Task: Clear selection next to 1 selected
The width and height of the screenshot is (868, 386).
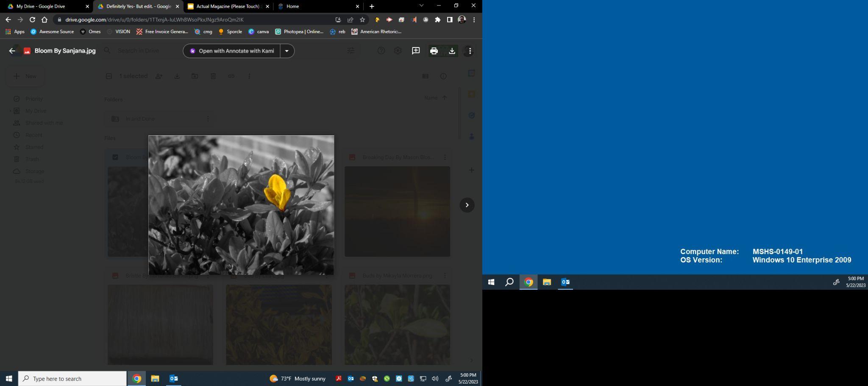Action: [109, 76]
